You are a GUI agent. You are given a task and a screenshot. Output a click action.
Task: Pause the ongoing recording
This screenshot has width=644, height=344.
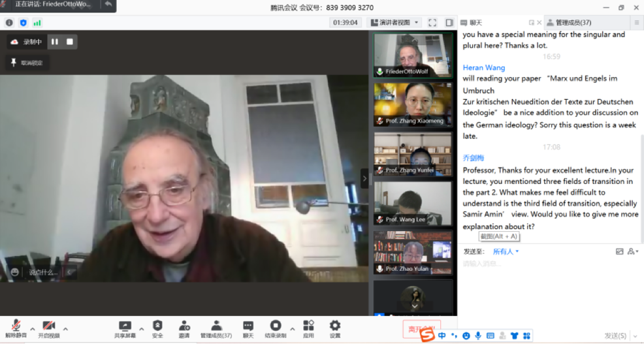tap(55, 42)
